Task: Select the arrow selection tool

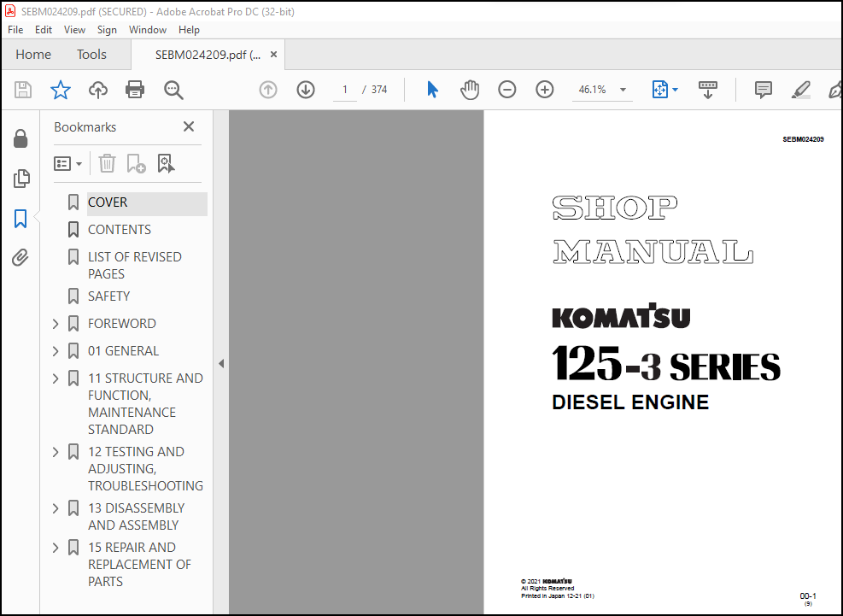Action: 432,90
